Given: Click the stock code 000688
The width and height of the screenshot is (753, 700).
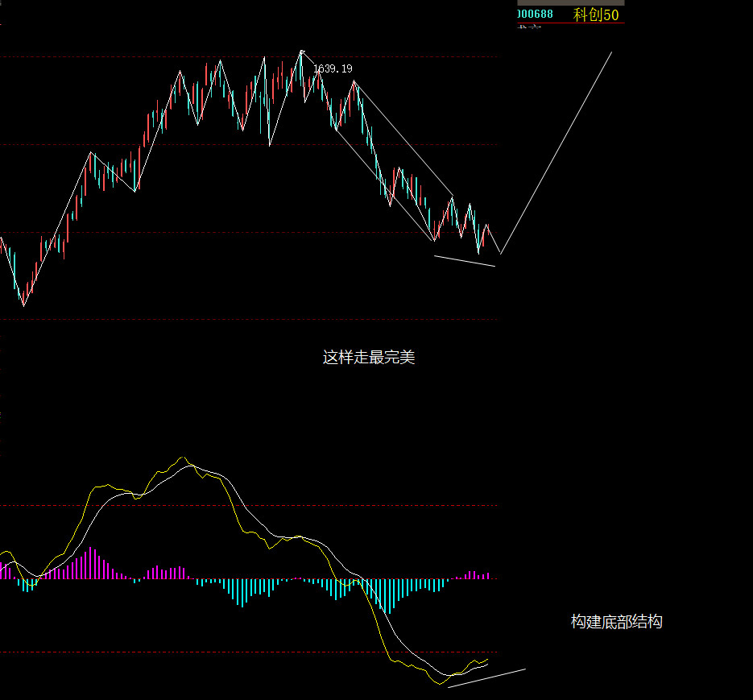Looking at the screenshot, I should click(535, 14).
